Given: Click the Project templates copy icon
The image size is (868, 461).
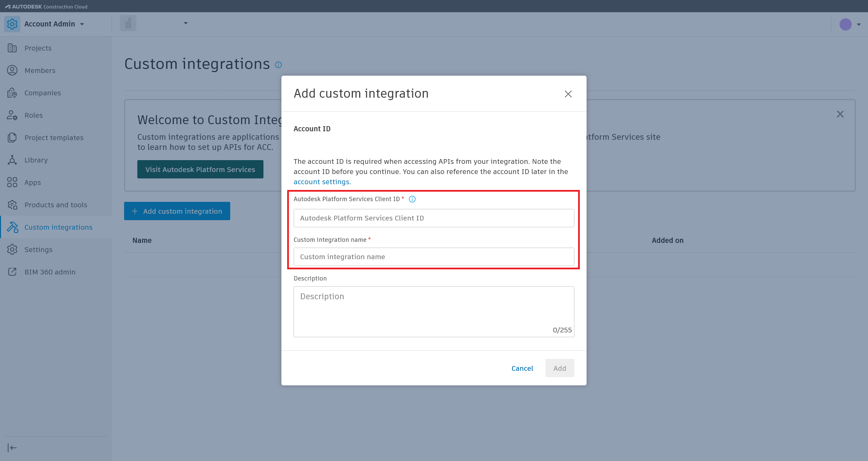Looking at the screenshot, I should [x=12, y=138].
